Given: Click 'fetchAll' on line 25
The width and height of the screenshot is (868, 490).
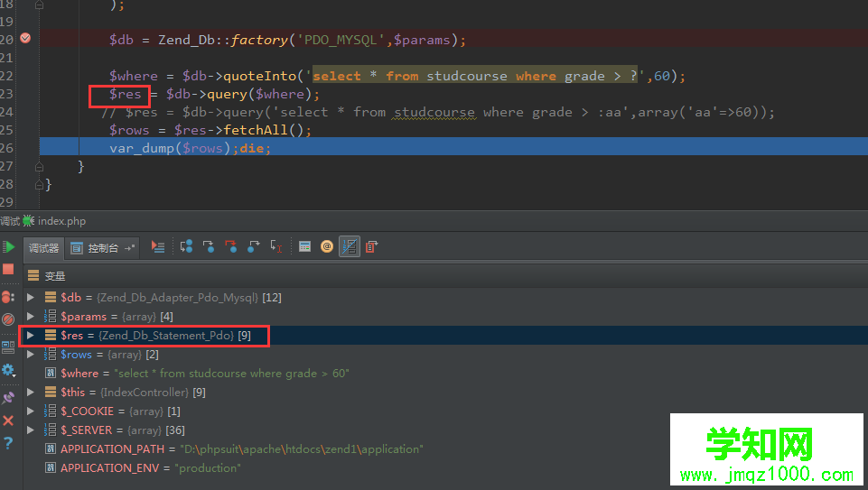Looking at the screenshot, I should [x=256, y=130].
